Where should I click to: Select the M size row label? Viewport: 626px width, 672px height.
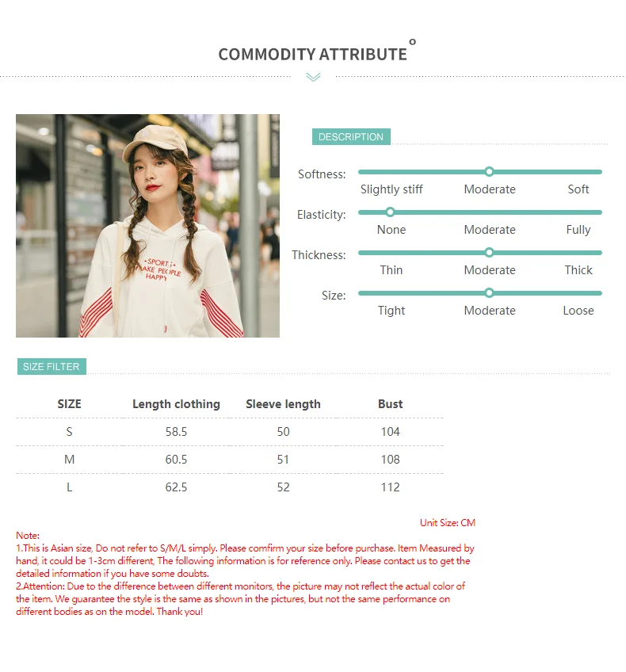tap(70, 460)
